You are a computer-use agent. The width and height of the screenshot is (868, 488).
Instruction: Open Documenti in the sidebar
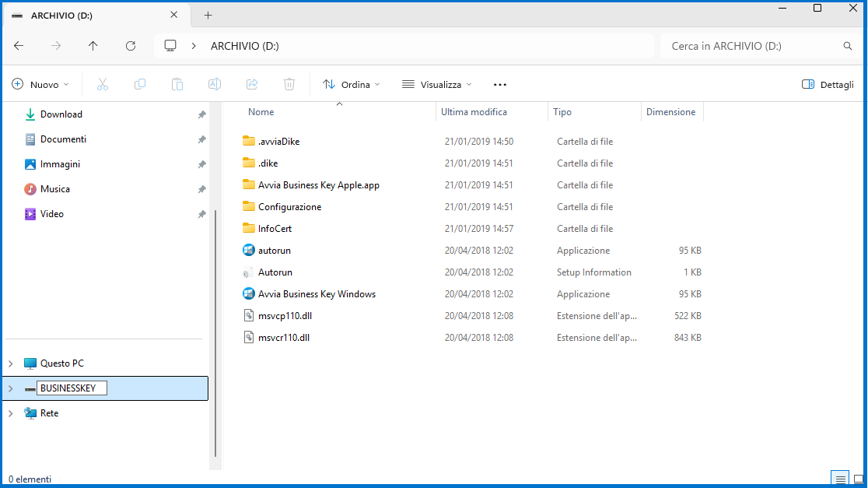click(63, 139)
